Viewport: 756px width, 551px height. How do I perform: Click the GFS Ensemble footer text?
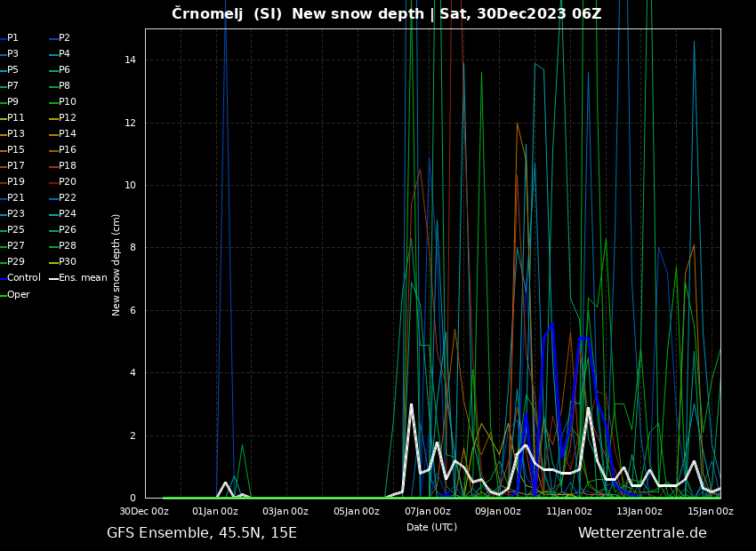[x=202, y=533]
